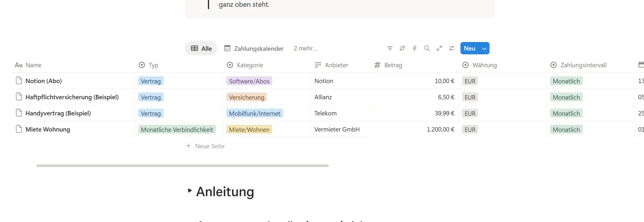Click the Allianz provider cell
This screenshot has height=222, width=644.
click(340, 97)
